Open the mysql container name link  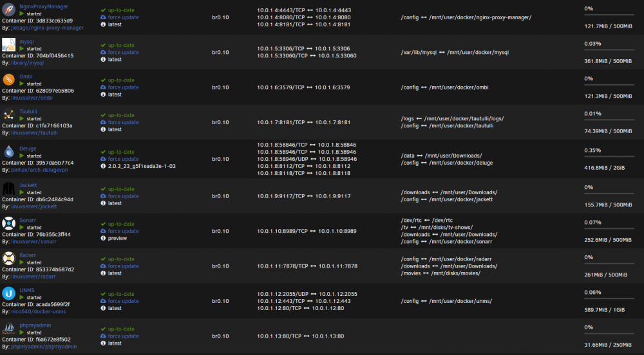pos(26,41)
